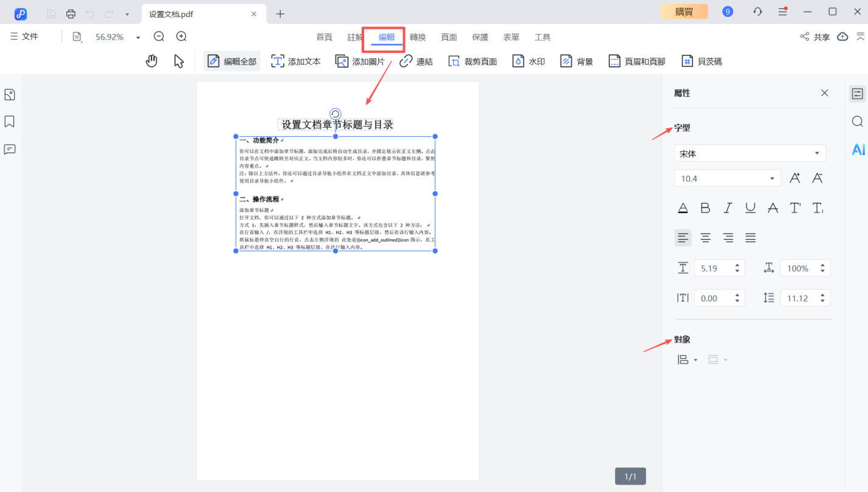This screenshot has height=492, width=868.
Task: Open the AI assistant panel
Action: (x=858, y=148)
